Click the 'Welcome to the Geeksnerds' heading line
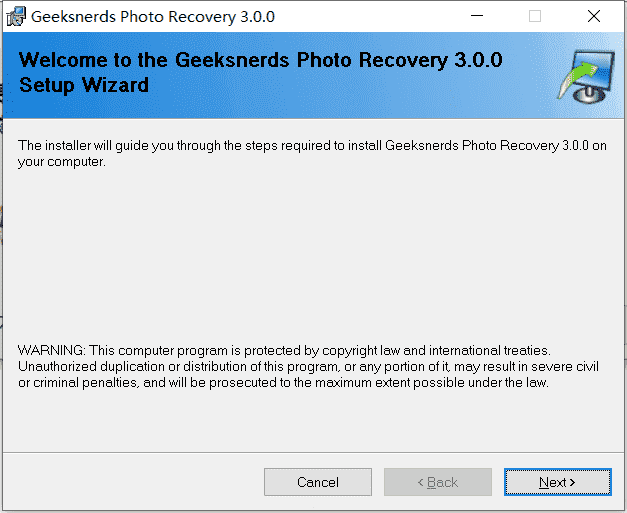The width and height of the screenshot is (627, 513). pyautogui.click(x=261, y=60)
